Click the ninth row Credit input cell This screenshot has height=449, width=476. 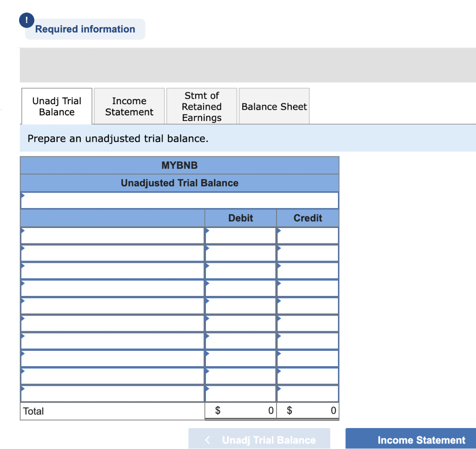308,376
